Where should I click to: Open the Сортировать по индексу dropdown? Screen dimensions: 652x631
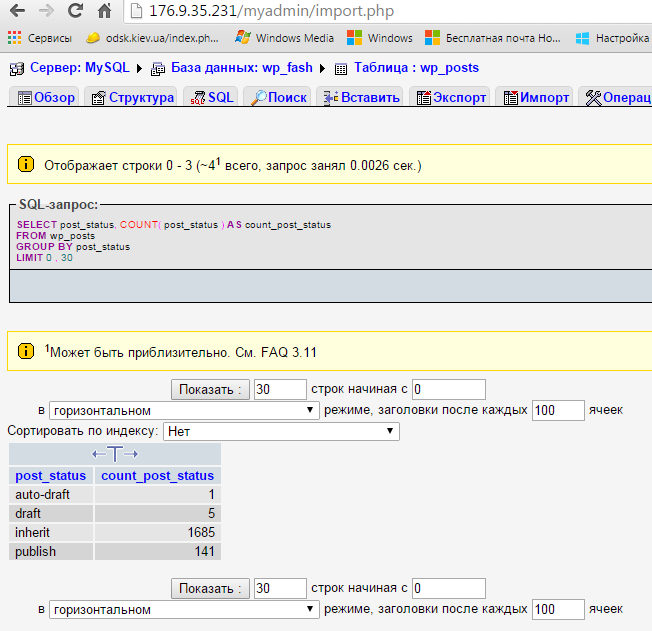point(282,431)
